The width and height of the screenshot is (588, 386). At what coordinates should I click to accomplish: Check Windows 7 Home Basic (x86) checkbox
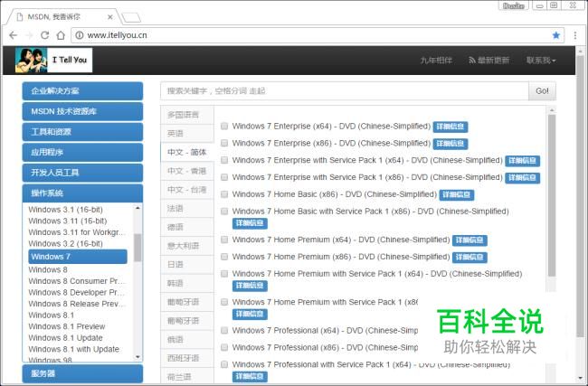[224, 194]
